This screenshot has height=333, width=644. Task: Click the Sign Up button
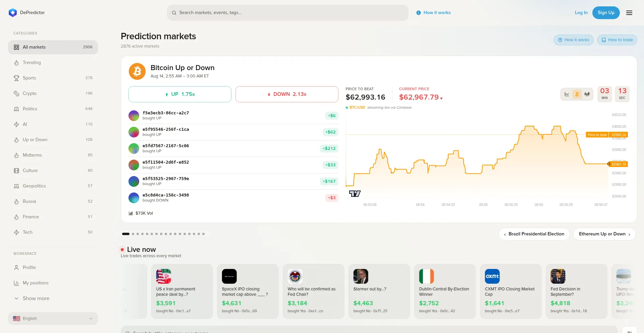coord(606,13)
